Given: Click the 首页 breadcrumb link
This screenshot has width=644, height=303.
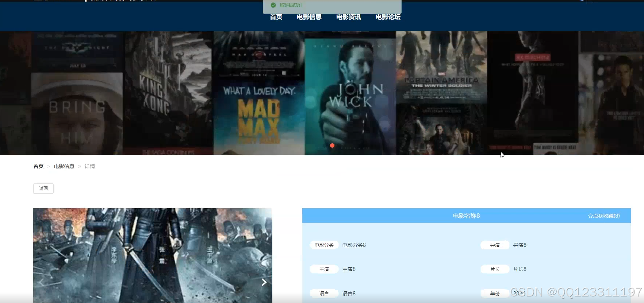Looking at the screenshot, I should tap(38, 166).
